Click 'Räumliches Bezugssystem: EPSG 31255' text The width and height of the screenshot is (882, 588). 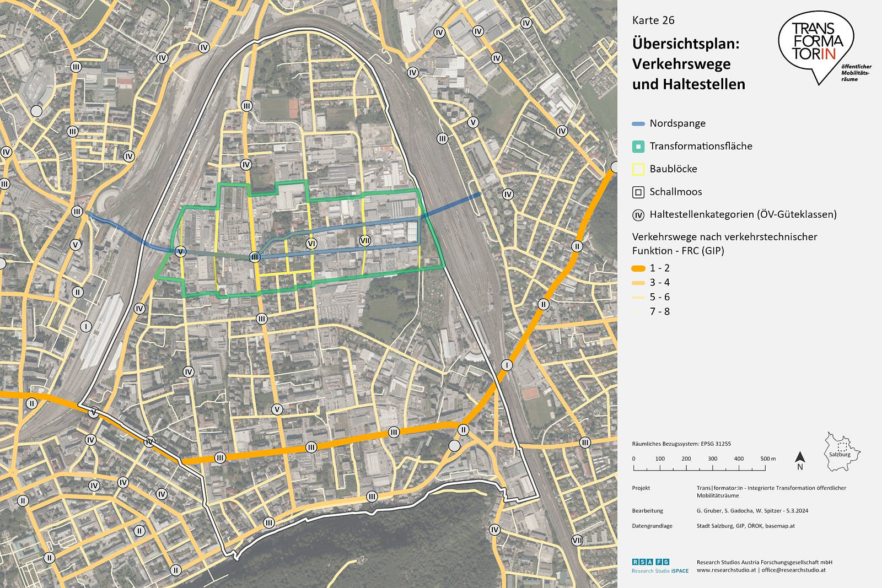pyautogui.click(x=681, y=444)
